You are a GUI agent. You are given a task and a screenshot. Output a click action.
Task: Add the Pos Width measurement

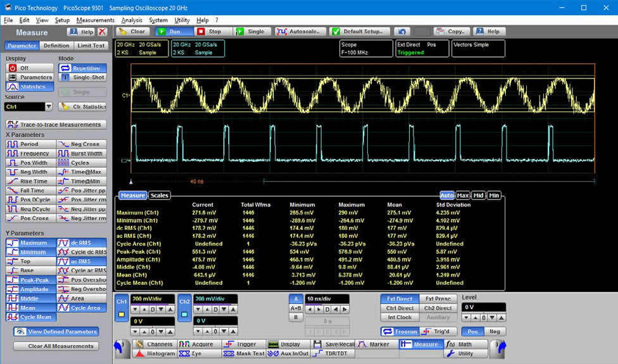tap(31, 163)
